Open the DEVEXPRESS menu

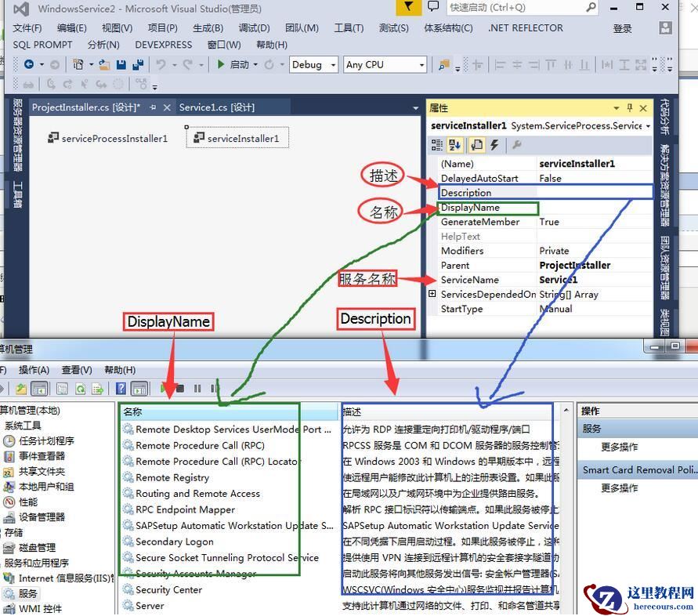pos(164,45)
